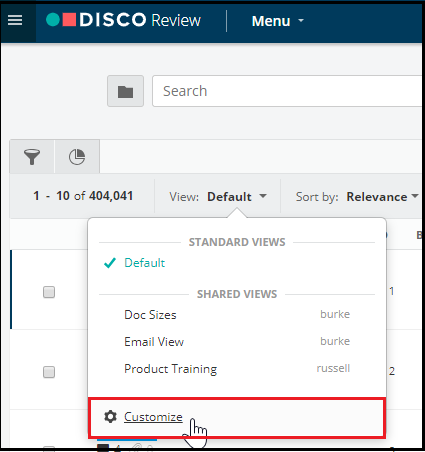Collapse the View Default dropdown
Viewport: 425px width, 452px height.
tap(218, 197)
